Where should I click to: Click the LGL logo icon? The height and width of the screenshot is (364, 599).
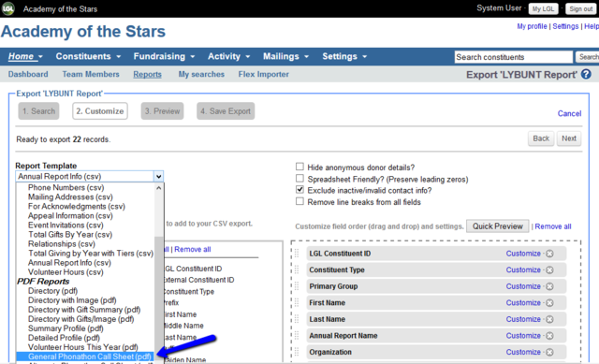pos(8,8)
